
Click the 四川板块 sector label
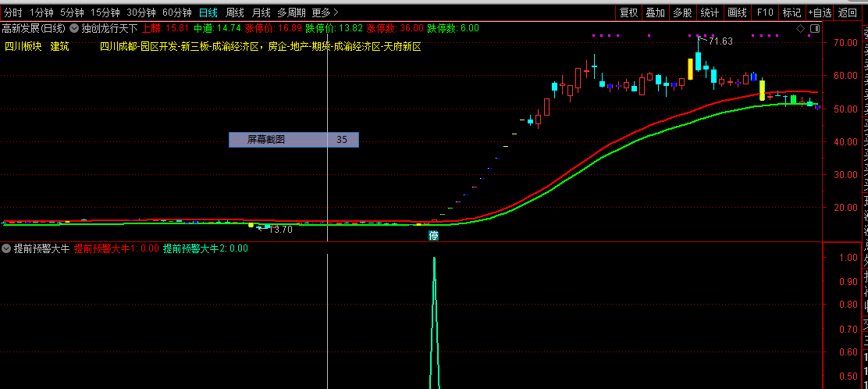(23, 47)
